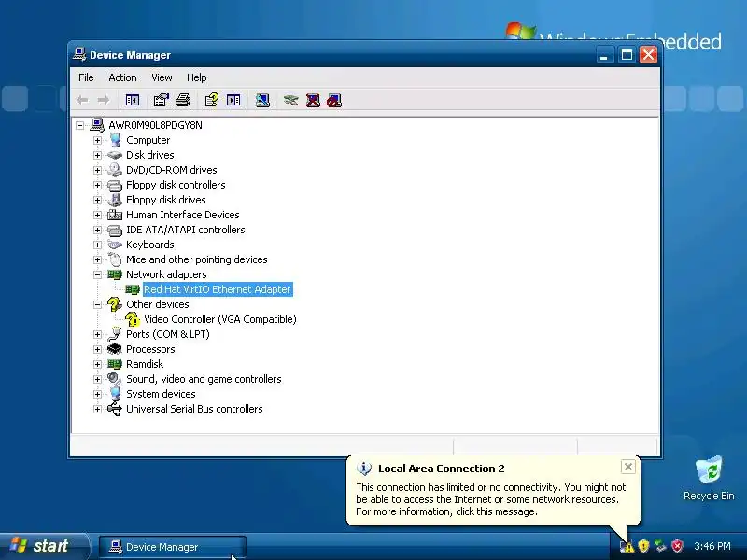
Task: Select the Computer category icon
Action: [x=115, y=140]
